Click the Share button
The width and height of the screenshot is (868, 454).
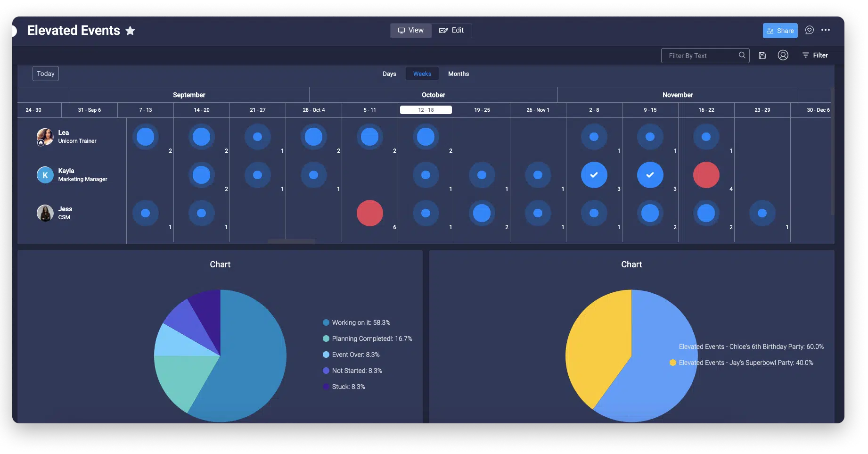tap(780, 31)
